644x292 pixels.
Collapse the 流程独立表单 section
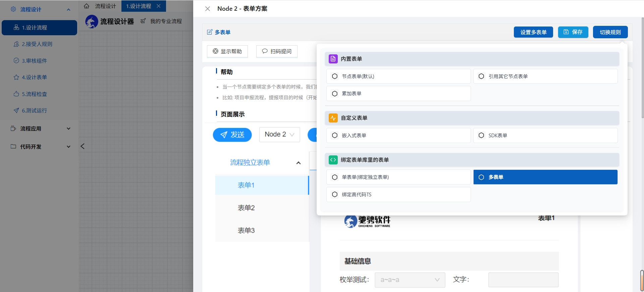point(298,163)
